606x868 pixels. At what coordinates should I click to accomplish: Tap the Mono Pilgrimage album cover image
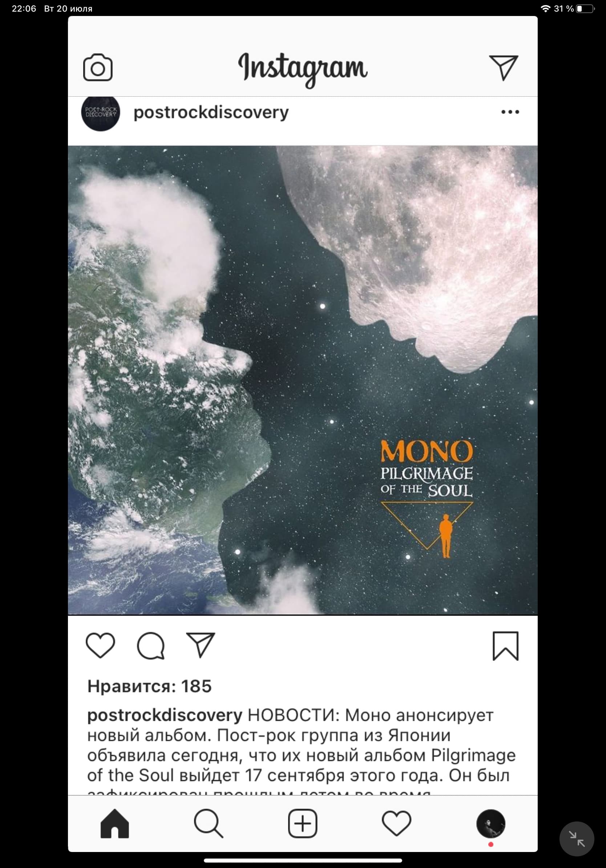[303, 380]
